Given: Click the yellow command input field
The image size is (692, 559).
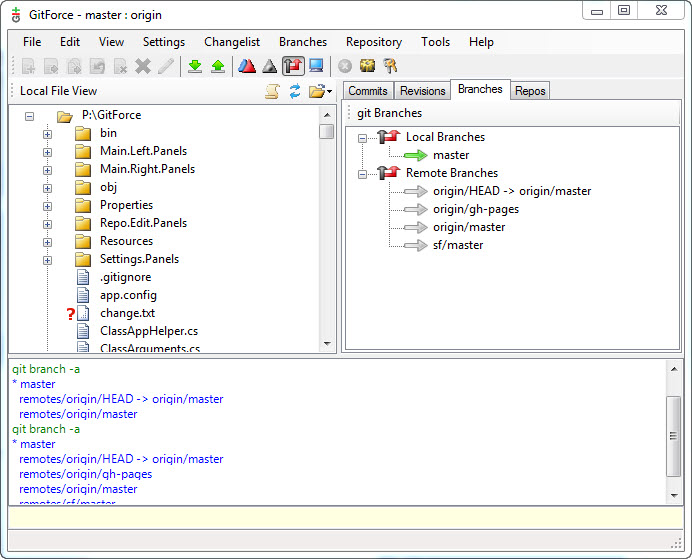Looking at the screenshot, I should click(346, 518).
